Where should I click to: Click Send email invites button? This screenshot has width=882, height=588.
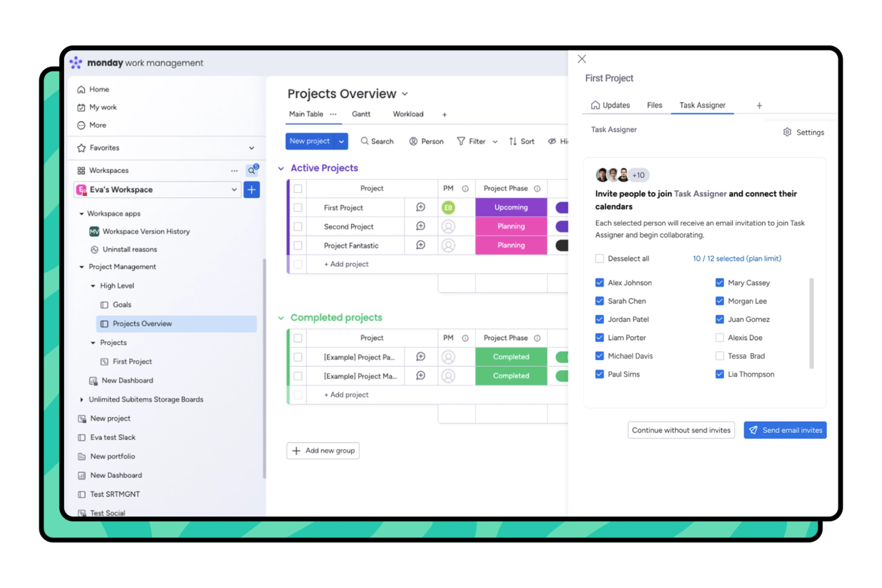click(x=785, y=430)
